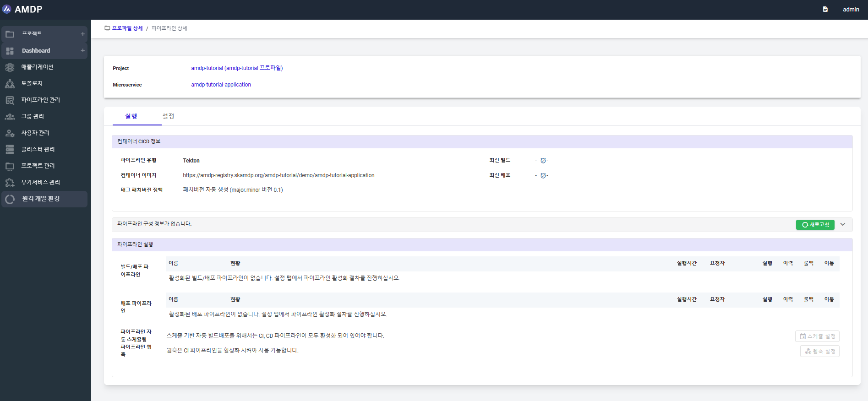Open the amdp-tutorial-application microservice link
This screenshot has height=401, width=868.
click(x=221, y=85)
